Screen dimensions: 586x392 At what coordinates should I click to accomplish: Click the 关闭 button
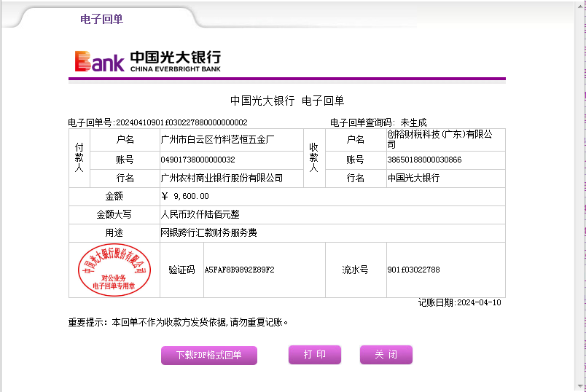pos(386,354)
